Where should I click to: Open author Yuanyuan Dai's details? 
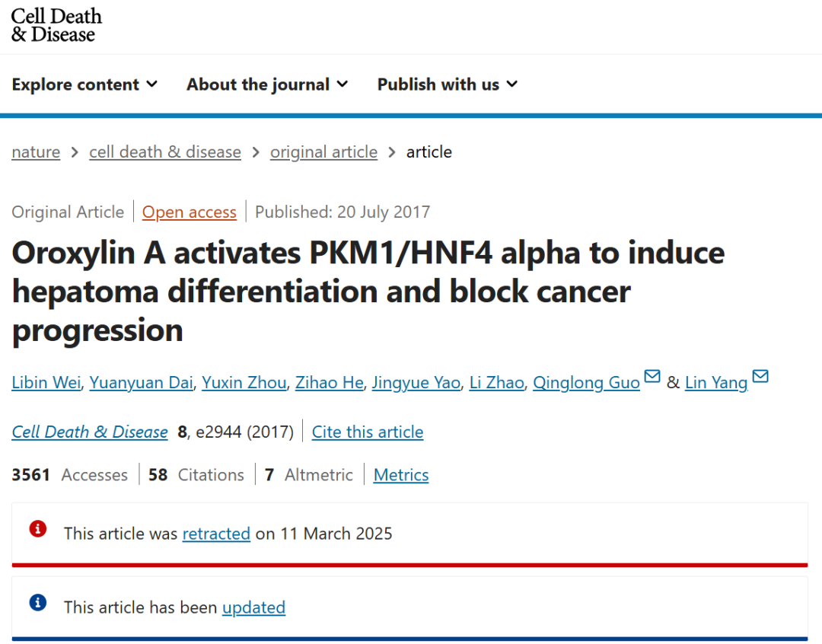coord(141,382)
